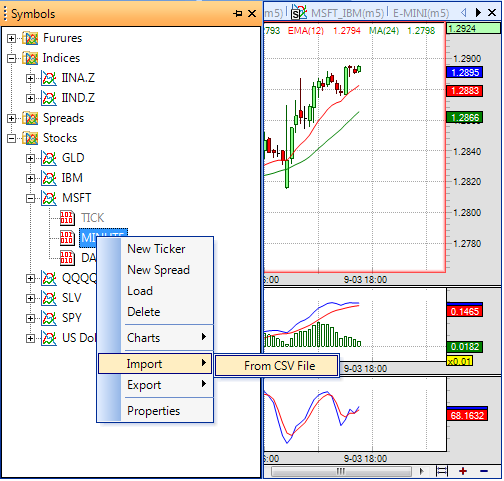Collapse the Indices folder node
The width and height of the screenshot is (504, 481).
click(11, 58)
